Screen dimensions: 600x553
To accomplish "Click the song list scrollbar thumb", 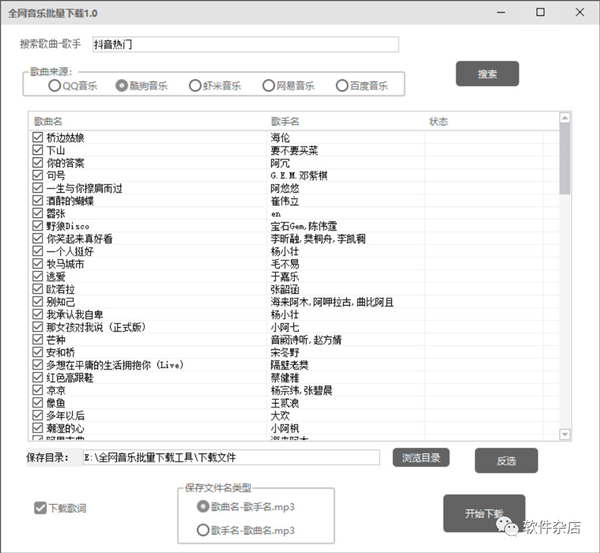I will click(x=565, y=158).
